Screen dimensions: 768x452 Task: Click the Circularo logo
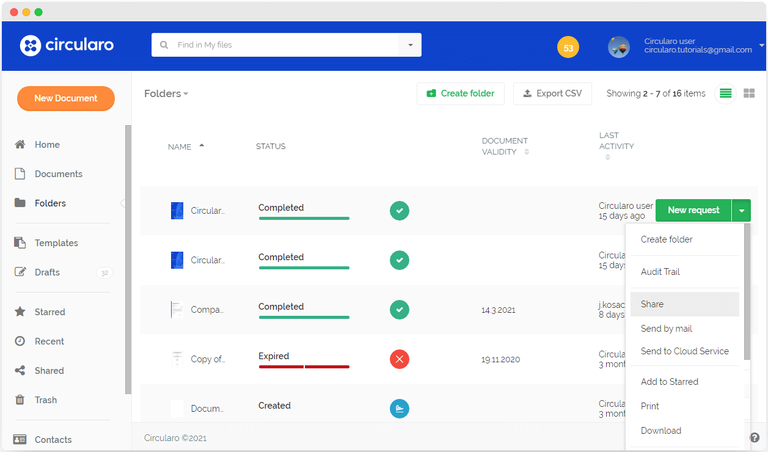pyautogui.click(x=67, y=45)
